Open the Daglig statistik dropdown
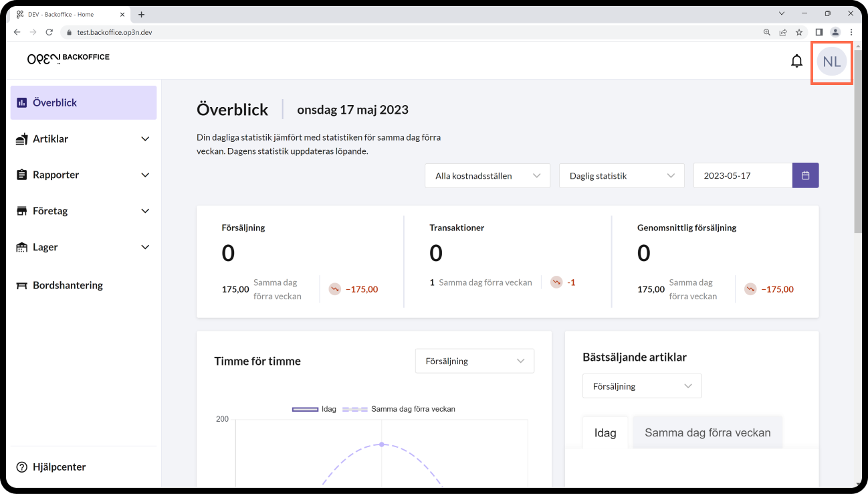 coord(621,175)
